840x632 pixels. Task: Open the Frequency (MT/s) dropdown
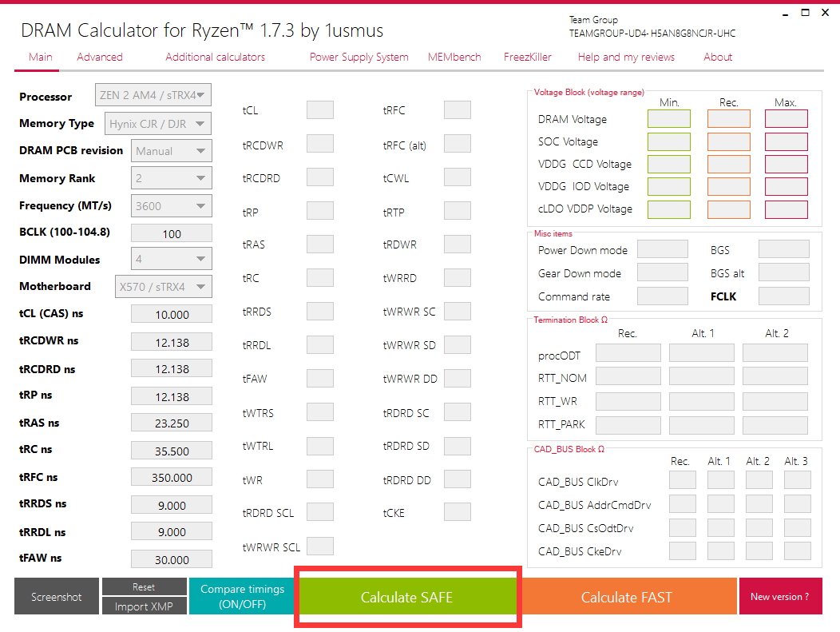(172, 206)
